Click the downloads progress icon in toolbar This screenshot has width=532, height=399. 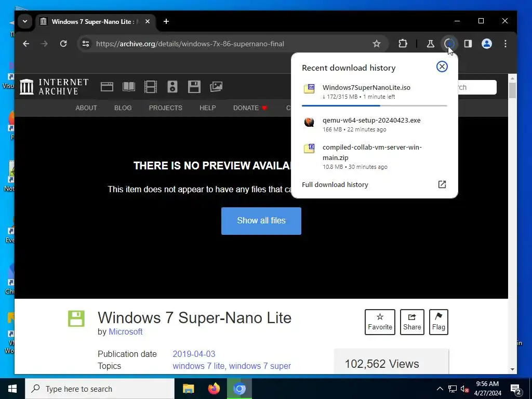pos(449,44)
